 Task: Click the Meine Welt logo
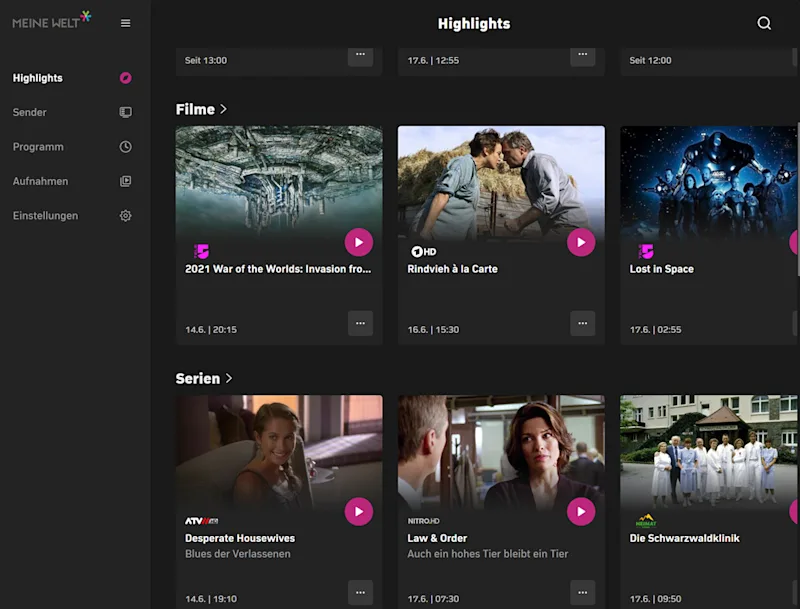(52, 20)
